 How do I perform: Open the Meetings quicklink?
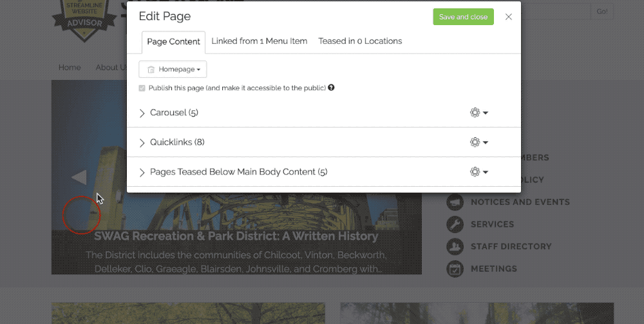pos(494,269)
